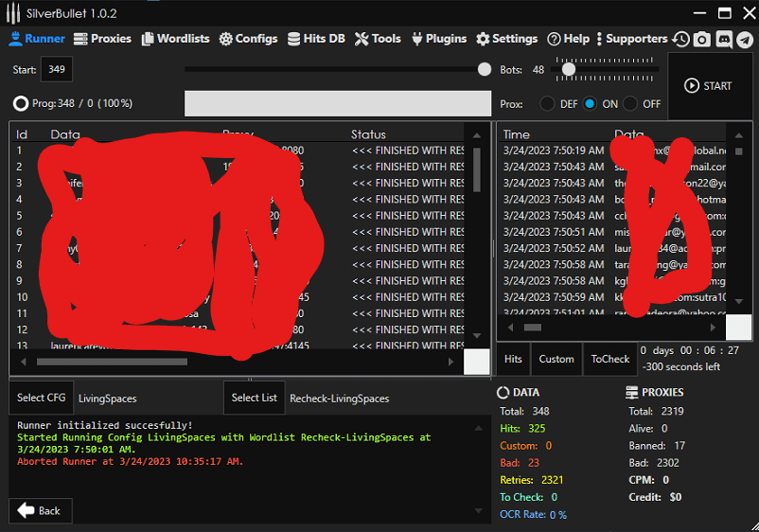
Task: Open the Plugins tab
Action: [439, 39]
